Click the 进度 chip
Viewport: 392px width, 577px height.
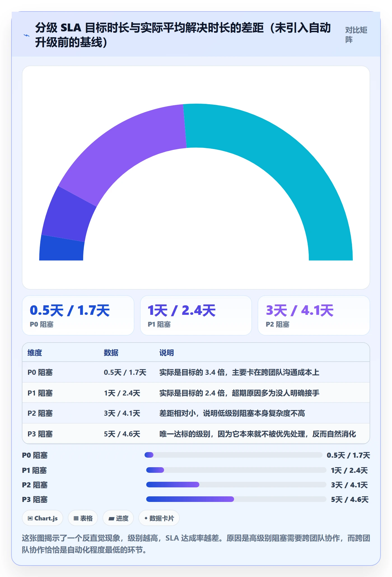pyautogui.click(x=118, y=518)
